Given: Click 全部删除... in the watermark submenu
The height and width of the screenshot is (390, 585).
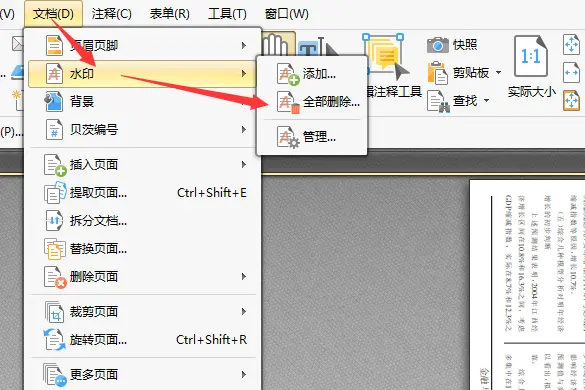Looking at the screenshot, I should click(x=312, y=102).
